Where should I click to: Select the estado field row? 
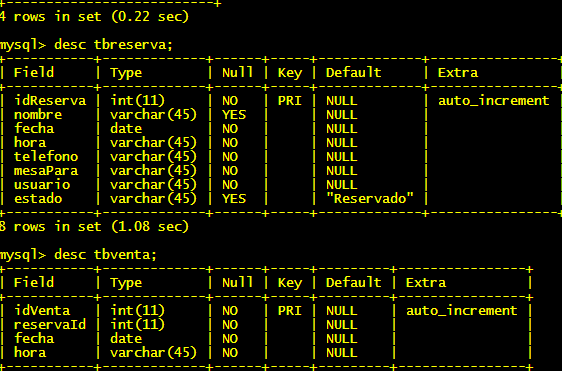pyautogui.click(x=281, y=199)
